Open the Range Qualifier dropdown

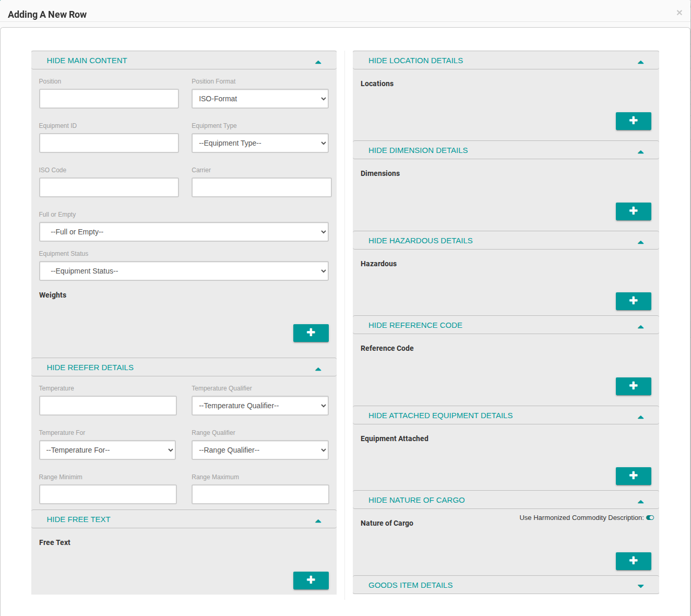click(260, 450)
